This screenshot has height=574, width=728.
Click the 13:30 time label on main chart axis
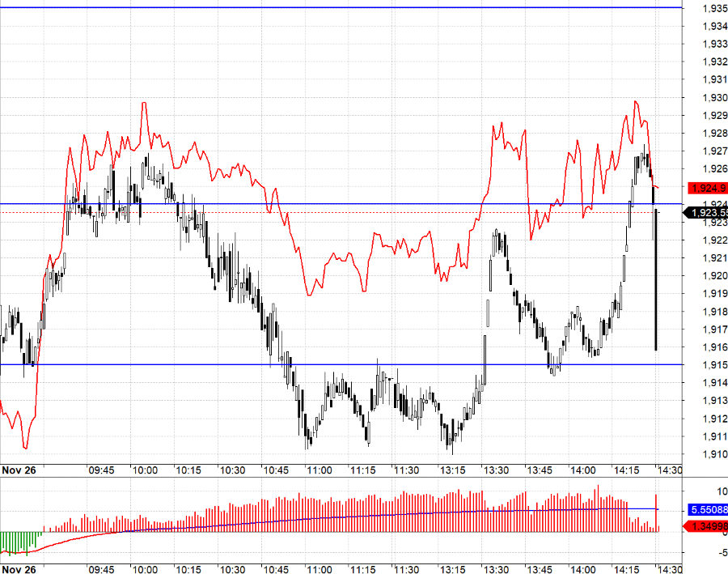495,470
